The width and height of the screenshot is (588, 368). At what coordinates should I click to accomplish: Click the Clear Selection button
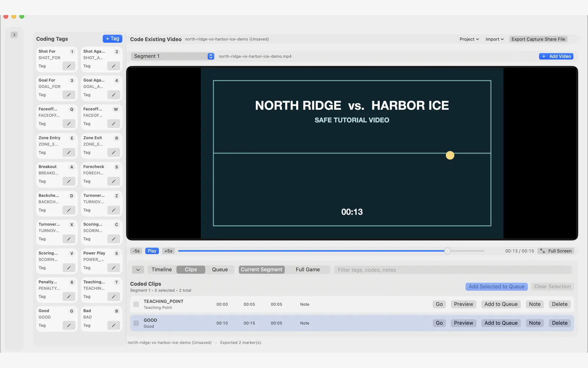pyautogui.click(x=552, y=287)
